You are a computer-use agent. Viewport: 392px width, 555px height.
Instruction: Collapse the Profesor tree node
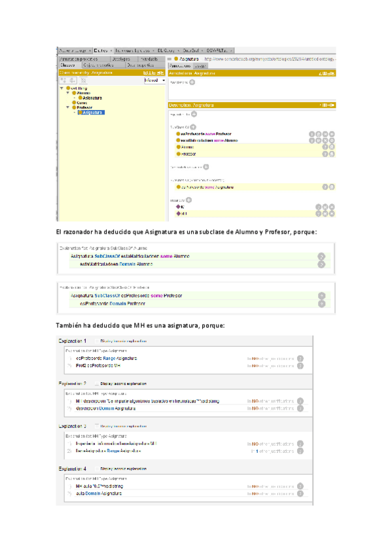click(68, 107)
